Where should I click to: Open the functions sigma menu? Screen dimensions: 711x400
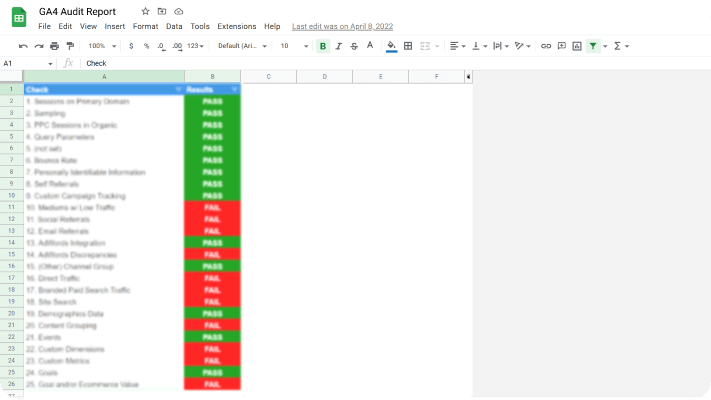pyautogui.click(x=621, y=46)
